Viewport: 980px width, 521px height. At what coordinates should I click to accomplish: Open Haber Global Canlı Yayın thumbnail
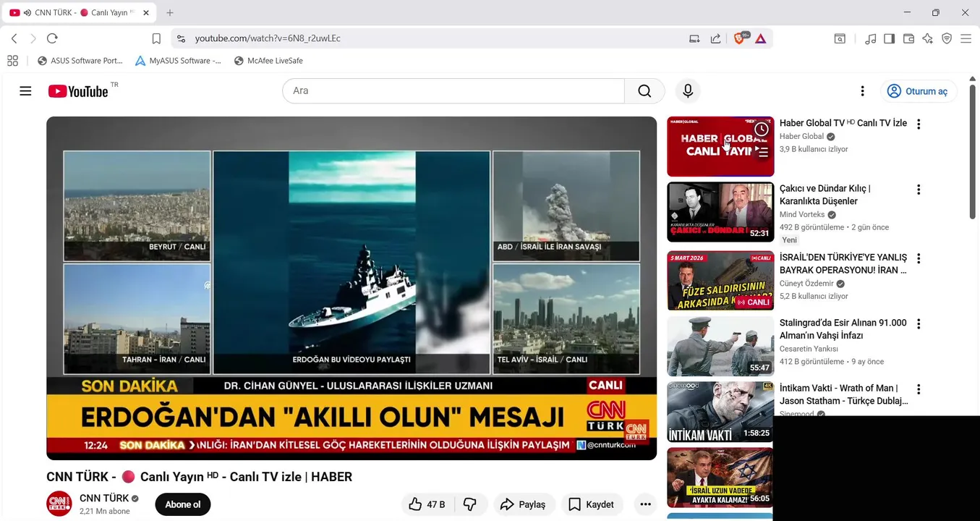pyautogui.click(x=720, y=146)
